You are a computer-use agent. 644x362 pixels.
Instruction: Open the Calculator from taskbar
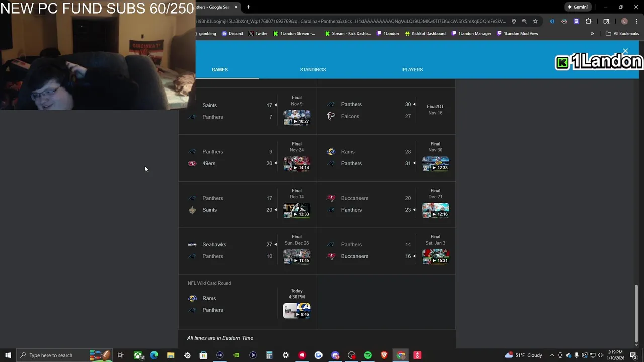click(x=269, y=355)
